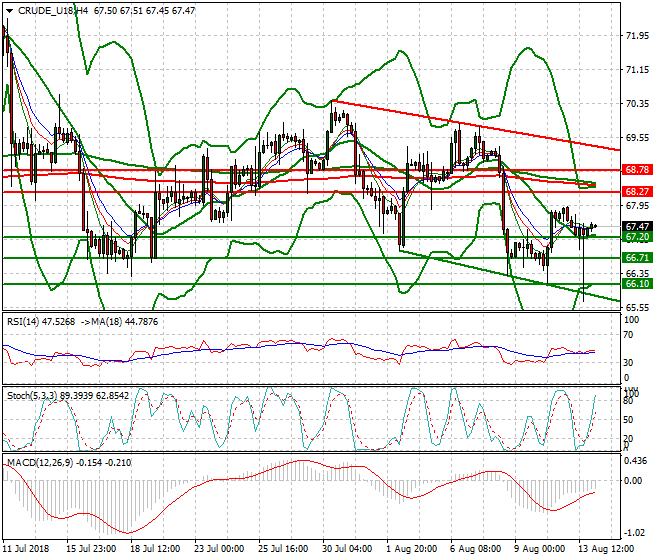Select the red 68.78 resistance price label

[x=637, y=170]
